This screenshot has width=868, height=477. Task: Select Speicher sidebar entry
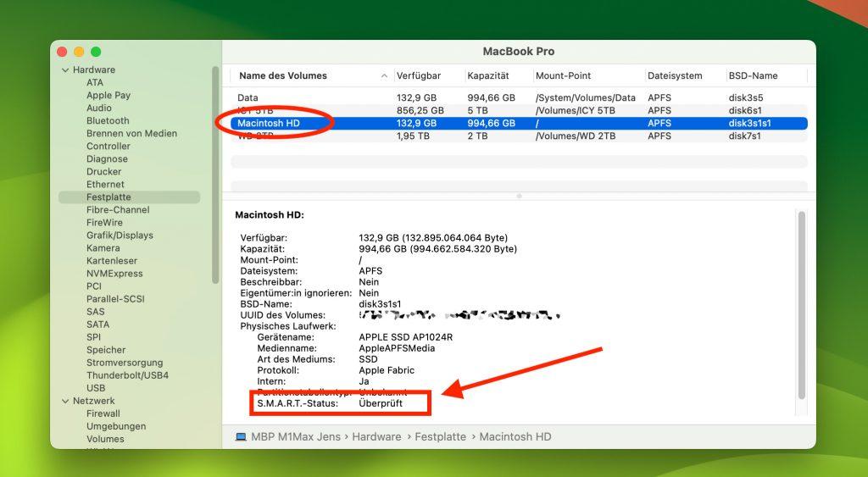click(x=106, y=350)
